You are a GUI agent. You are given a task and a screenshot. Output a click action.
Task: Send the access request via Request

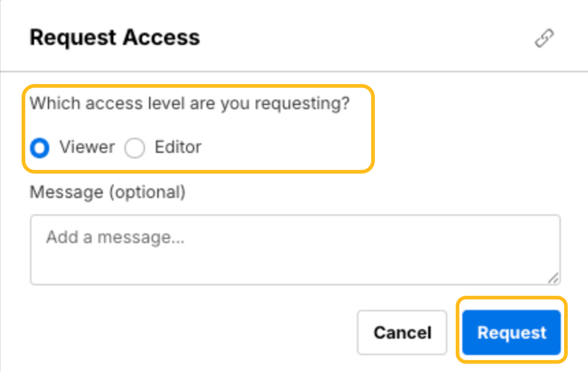pyautogui.click(x=511, y=333)
